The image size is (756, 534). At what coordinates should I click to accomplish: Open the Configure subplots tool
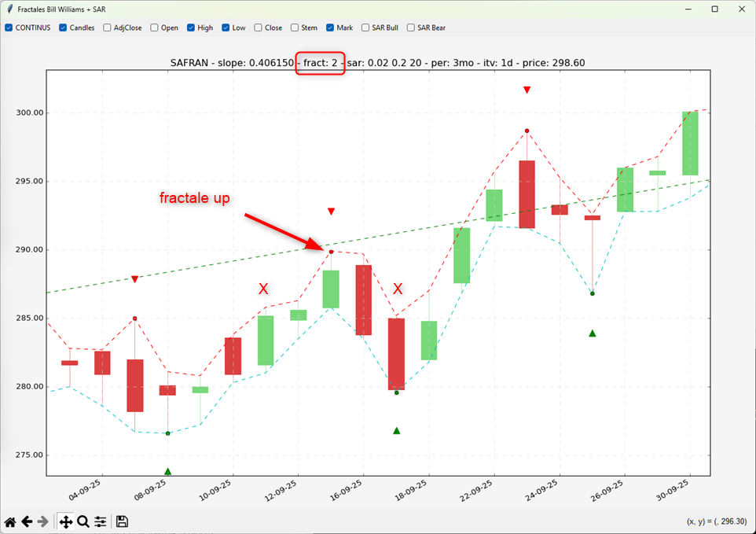click(x=101, y=521)
